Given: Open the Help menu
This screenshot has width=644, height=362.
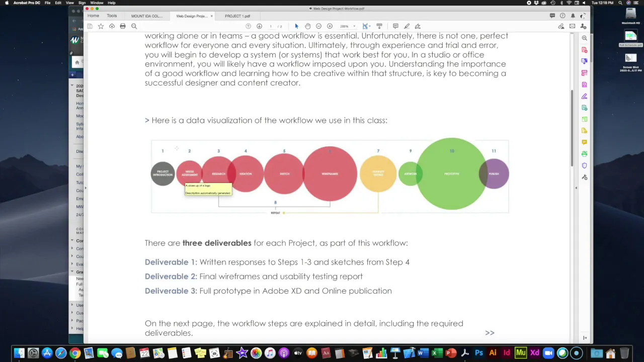Looking at the screenshot, I should (112, 3).
